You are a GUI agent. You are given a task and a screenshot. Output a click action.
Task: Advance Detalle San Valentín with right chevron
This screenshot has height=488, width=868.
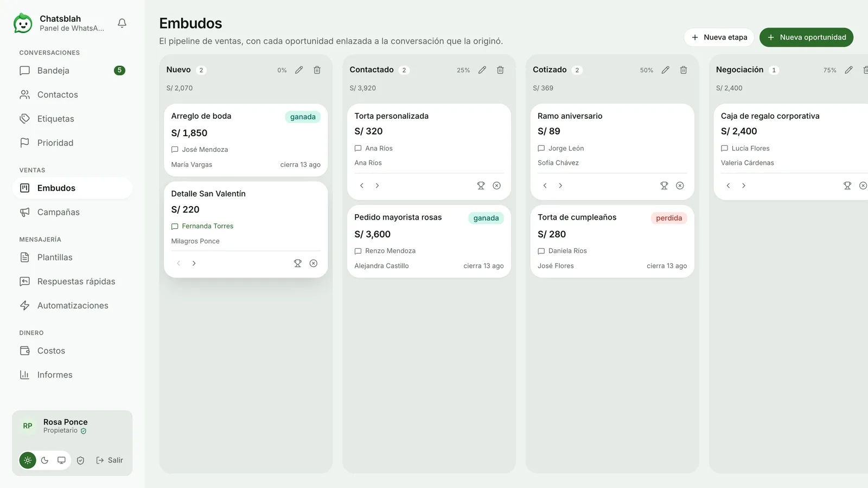click(194, 264)
